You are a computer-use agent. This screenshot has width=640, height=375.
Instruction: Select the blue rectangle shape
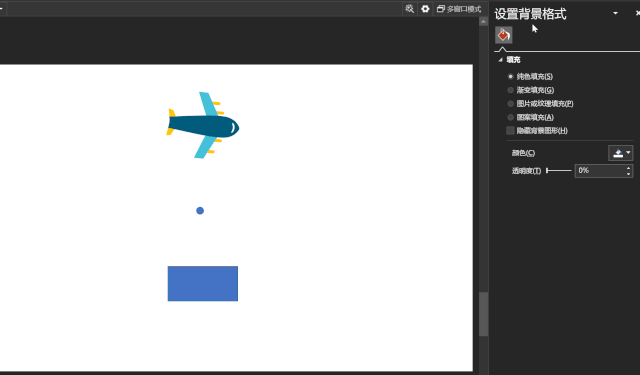click(x=203, y=284)
